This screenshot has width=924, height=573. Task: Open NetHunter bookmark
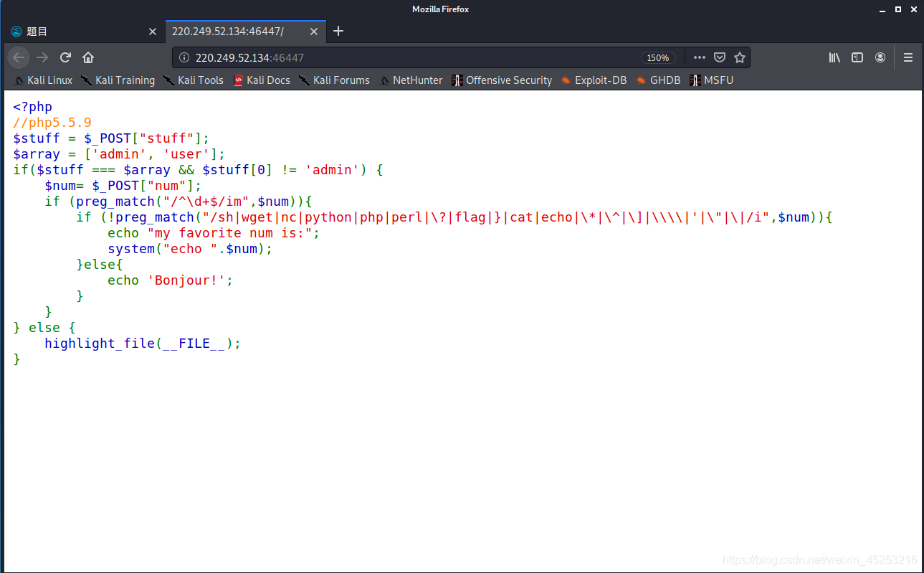pyautogui.click(x=411, y=80)
